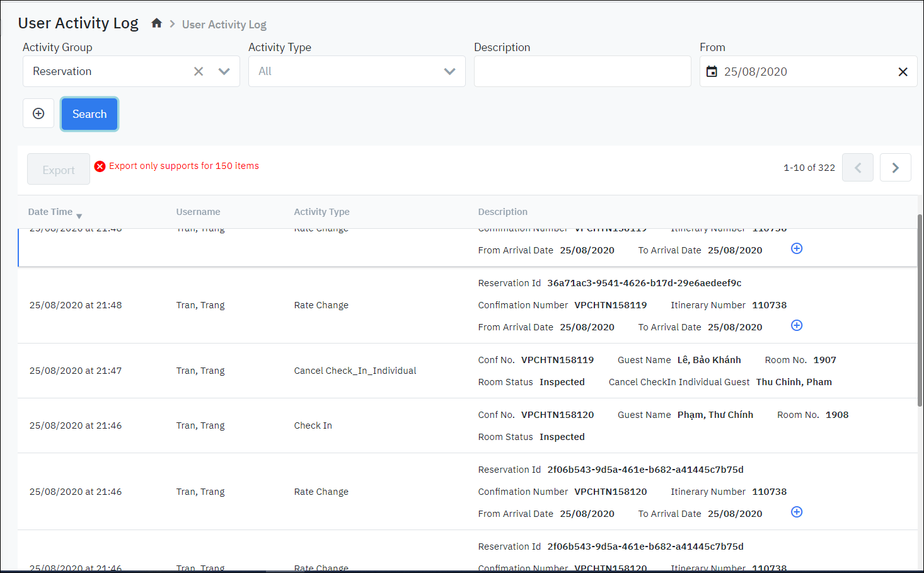924x573 pixels.
Task: Open the home breadcrumb icon
Action: (x=156, y=23)
